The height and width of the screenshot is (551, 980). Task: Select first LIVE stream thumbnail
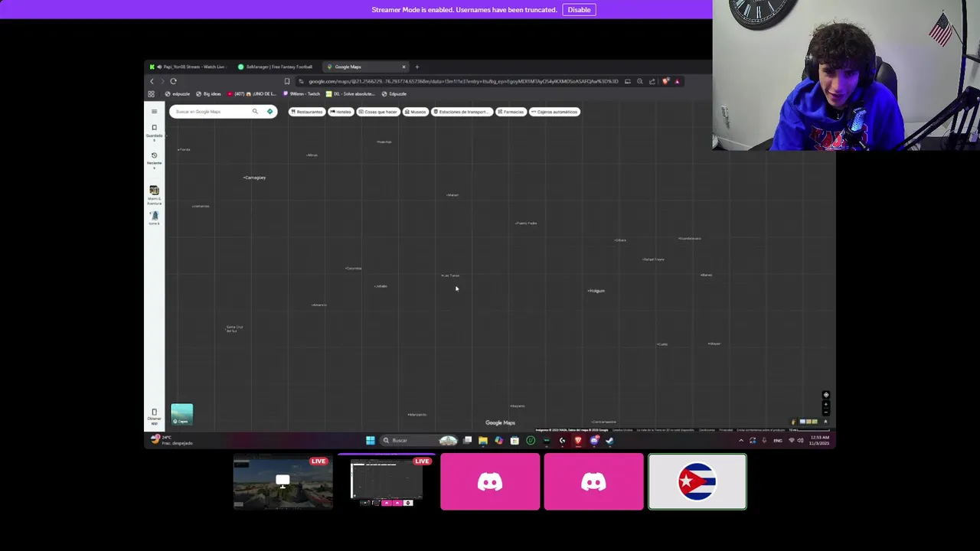click(283, 482)
